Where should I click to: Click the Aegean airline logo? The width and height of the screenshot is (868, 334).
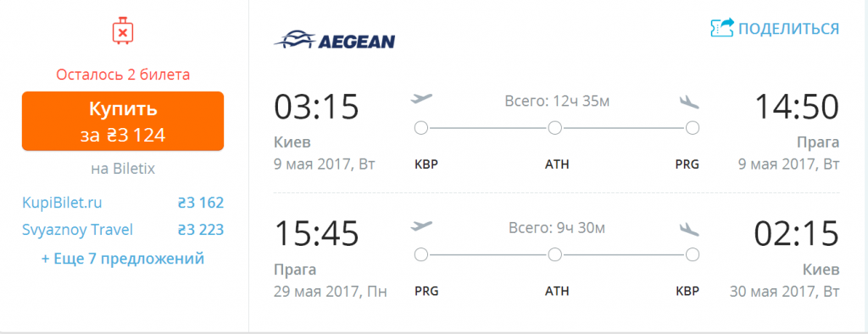[x=334, y=40]
